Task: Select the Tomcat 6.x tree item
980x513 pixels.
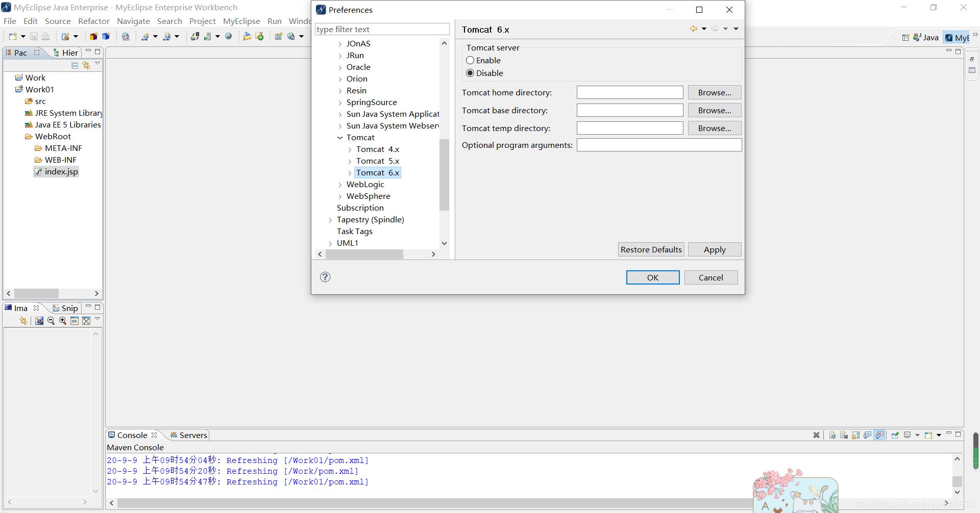Action: pos(378,173)
